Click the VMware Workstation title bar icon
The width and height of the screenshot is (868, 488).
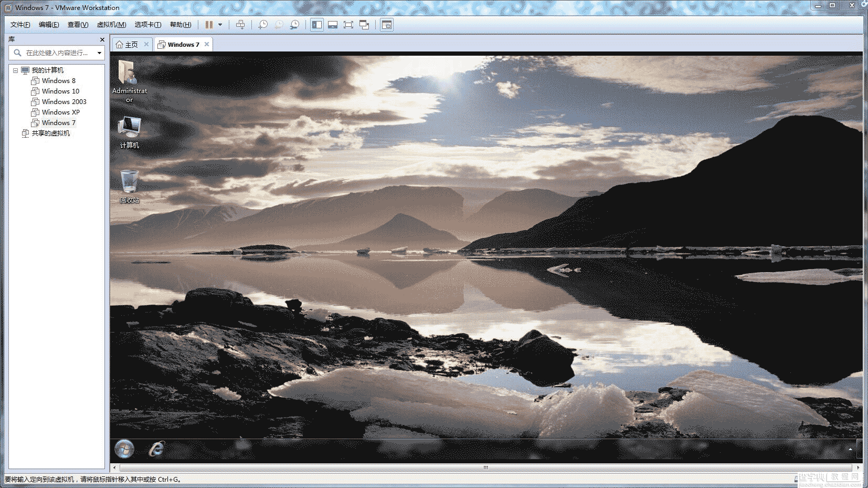[8, 7]
